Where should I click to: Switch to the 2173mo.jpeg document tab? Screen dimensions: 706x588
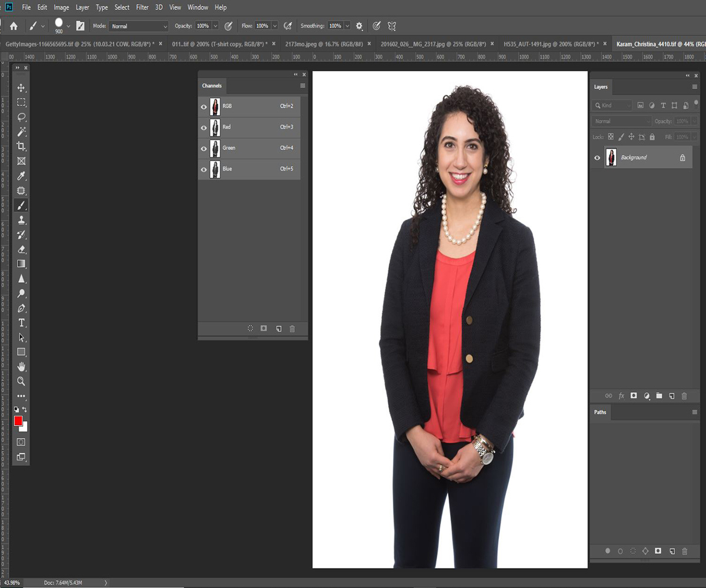pyautogui.click(x=324, y=44)
